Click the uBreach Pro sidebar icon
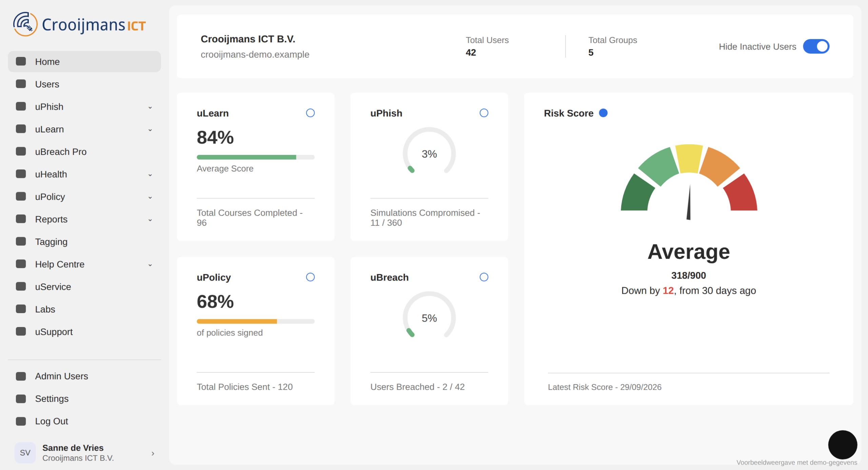The image size is (868, 470). tap(21, 151)
